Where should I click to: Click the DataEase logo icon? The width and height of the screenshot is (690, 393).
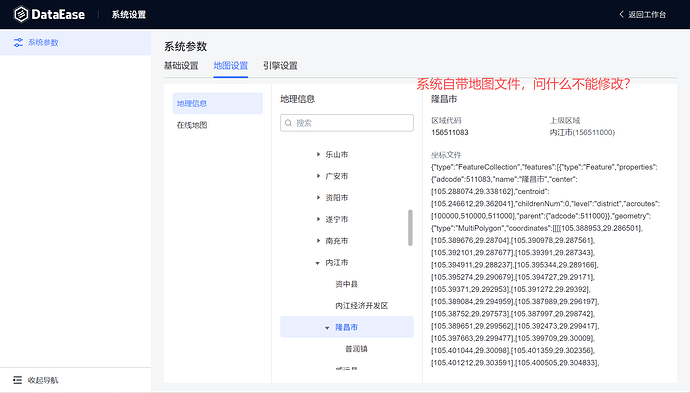(21, 15)
